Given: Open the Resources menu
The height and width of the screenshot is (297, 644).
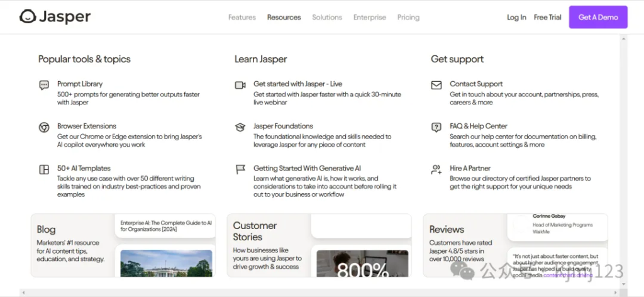Looking at the screenshot, I should (284, 17).
